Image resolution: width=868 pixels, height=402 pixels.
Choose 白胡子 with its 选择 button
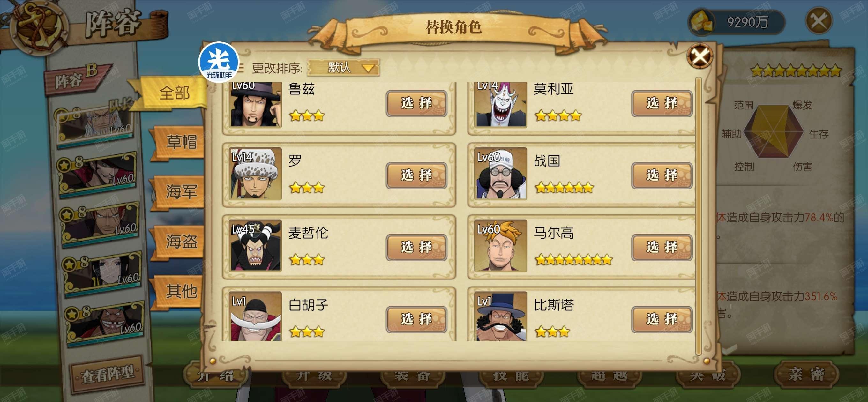click(x=416, y=319)
